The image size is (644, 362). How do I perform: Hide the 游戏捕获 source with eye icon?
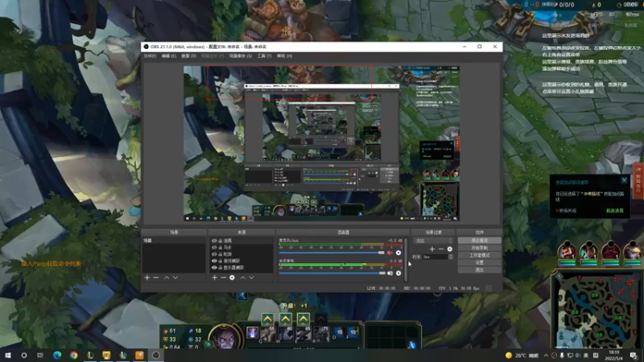coord(214,261)
